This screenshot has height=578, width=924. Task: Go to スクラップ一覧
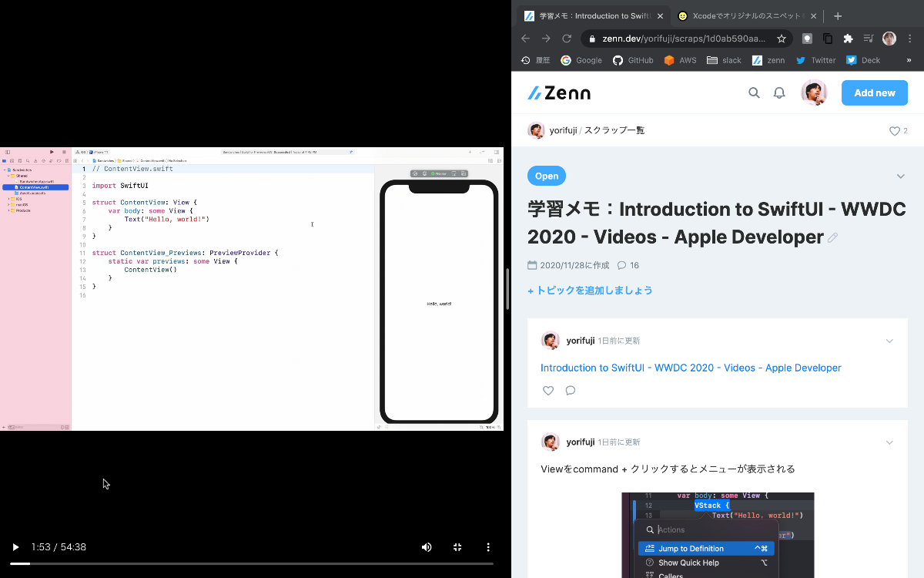pyautogui.click(x=614, y=131)
